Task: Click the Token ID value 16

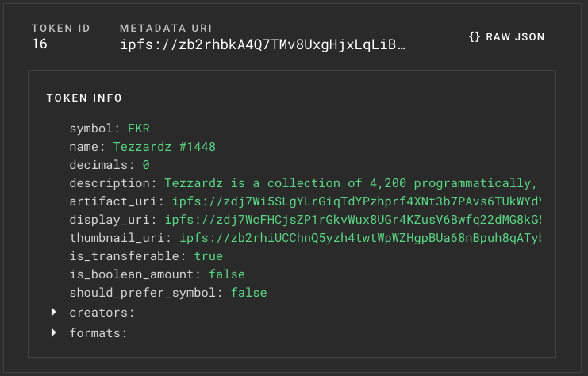Action: (x=40, y=45)
